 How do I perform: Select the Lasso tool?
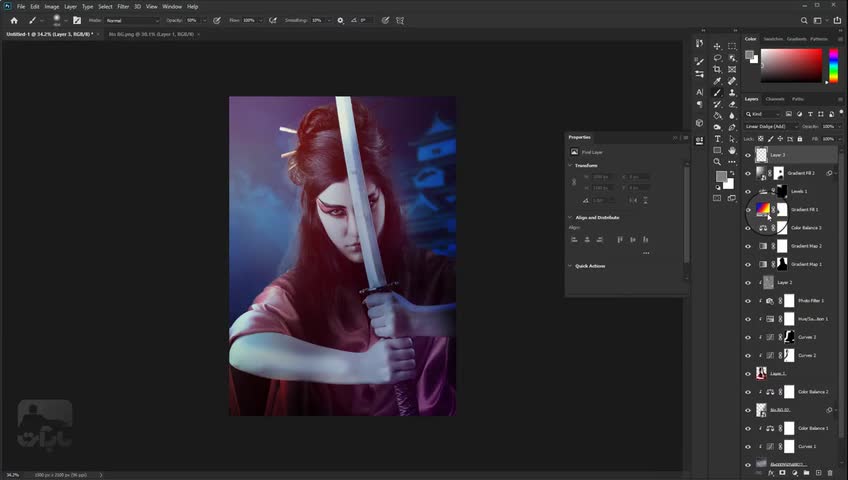[717, 57]
